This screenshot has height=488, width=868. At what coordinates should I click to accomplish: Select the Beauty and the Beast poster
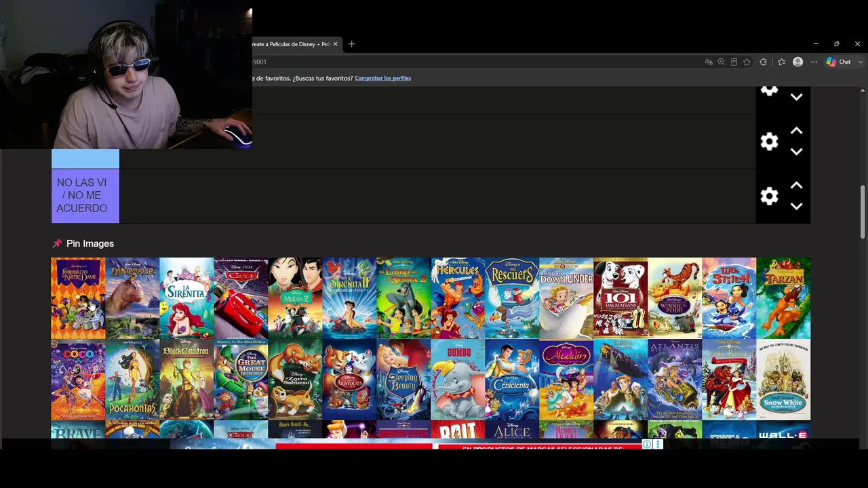729,380
